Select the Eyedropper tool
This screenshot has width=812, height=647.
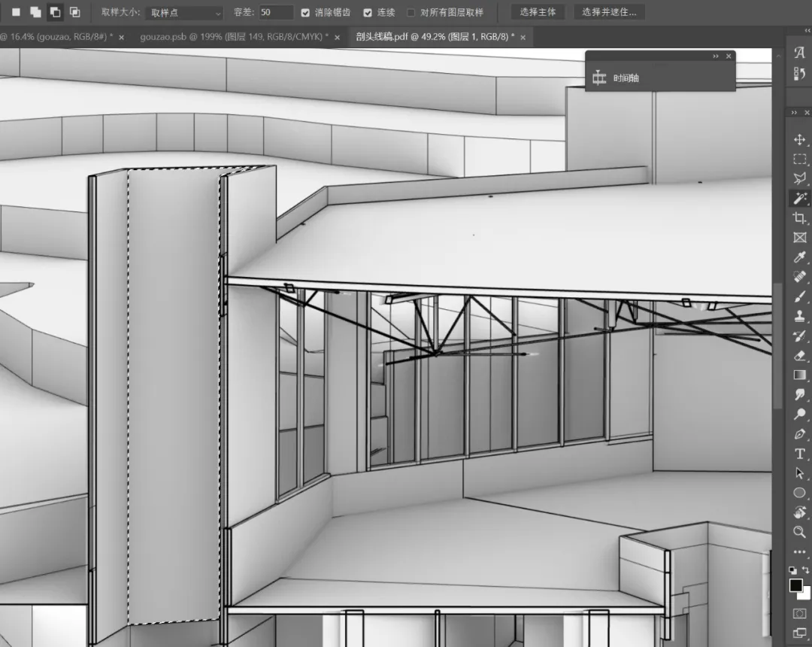click(799, 257)
